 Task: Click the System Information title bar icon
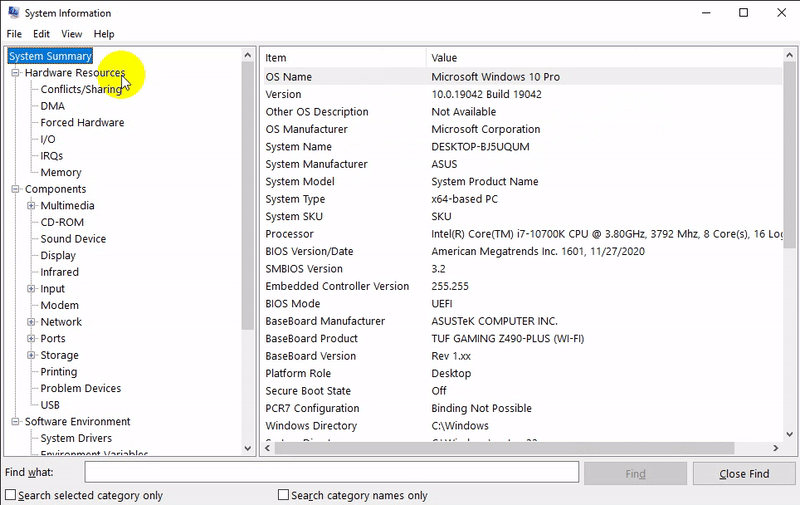(12, 13)
